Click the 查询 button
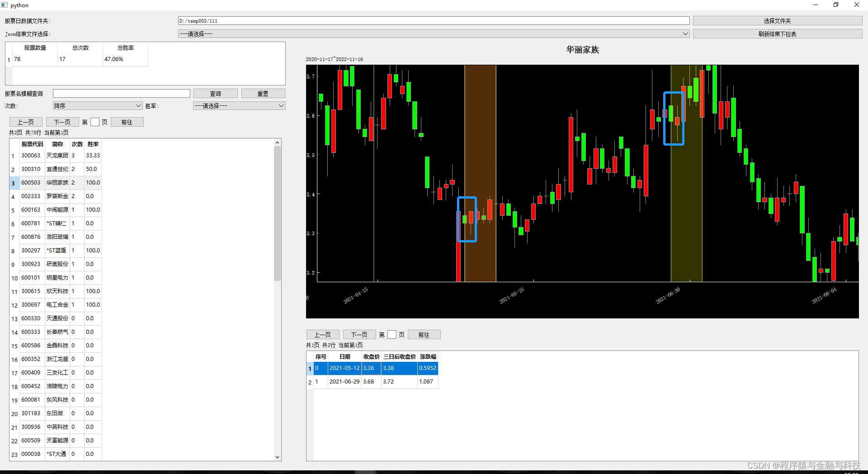The height and width of the screenshot is (474, 868). [x=216, y=94]
